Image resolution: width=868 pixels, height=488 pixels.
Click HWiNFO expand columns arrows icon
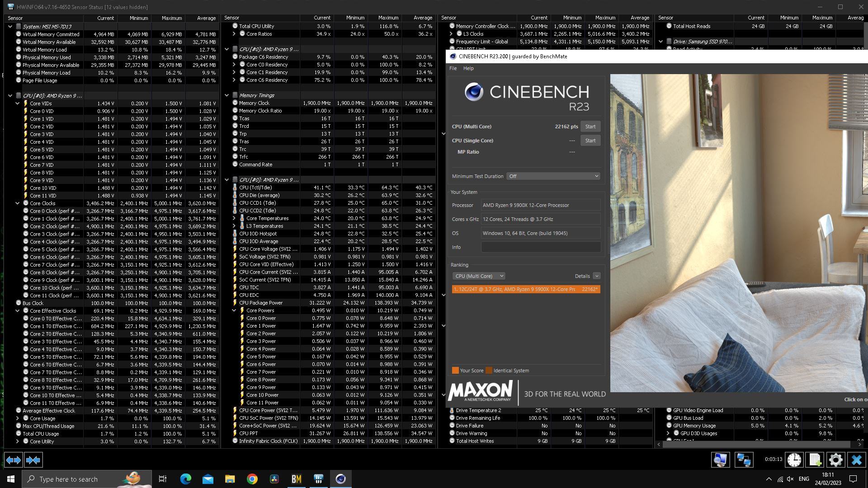click(x=13, y=460)
